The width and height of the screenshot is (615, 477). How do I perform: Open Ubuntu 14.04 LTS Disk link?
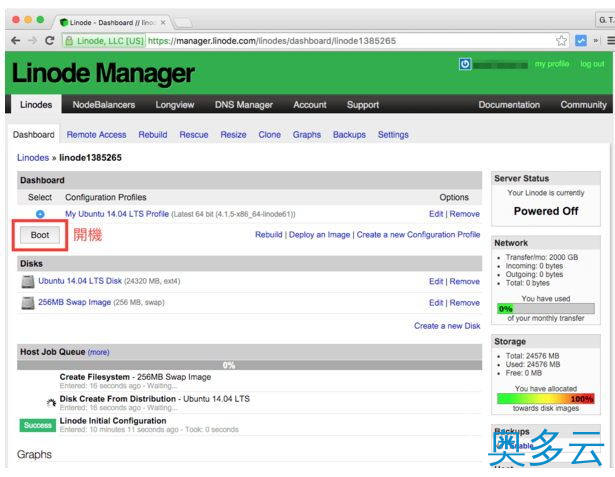coord(80,281)
